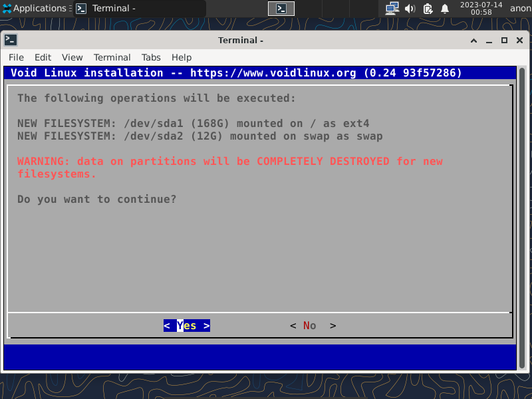Select the Terminal taskbar button
Image resolution: width=532 pixels, height=399 pixels.
click(x=140, y=8)
